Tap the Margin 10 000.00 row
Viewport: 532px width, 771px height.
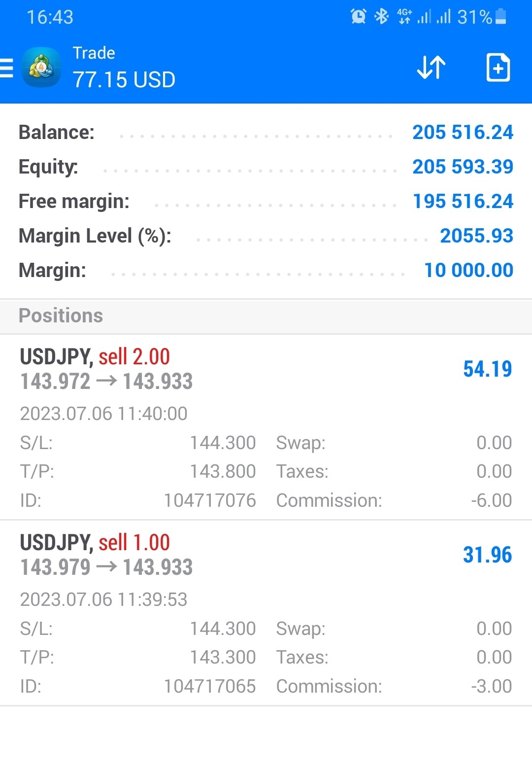[x=266, y=270]
